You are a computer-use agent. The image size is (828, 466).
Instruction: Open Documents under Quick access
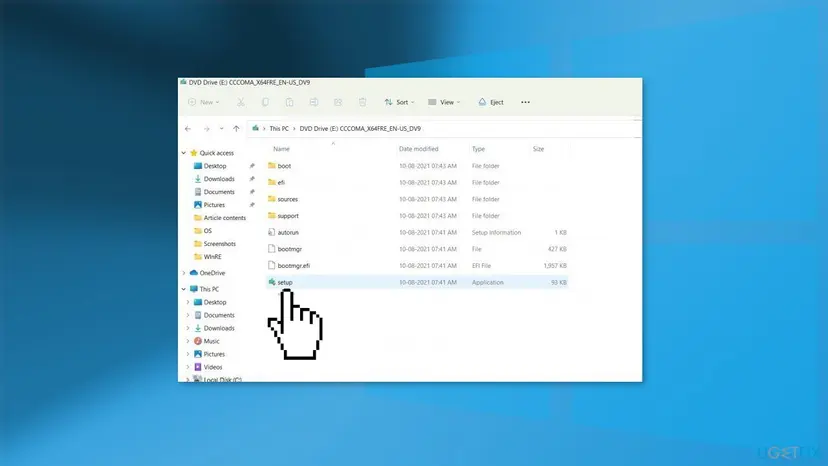(x=219, y=192)
